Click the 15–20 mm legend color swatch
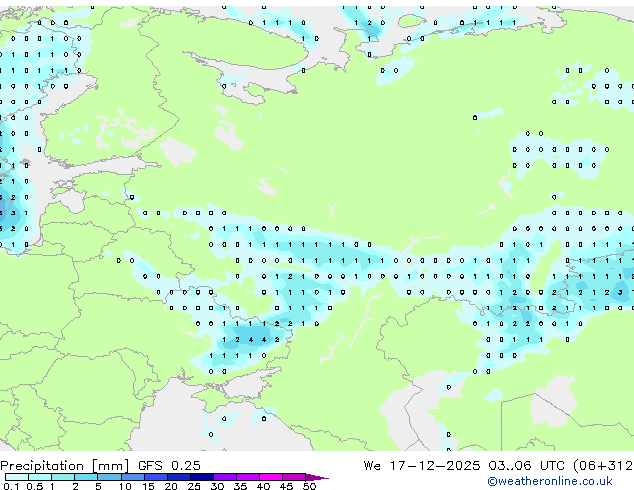634x490 pixels. 156,477
